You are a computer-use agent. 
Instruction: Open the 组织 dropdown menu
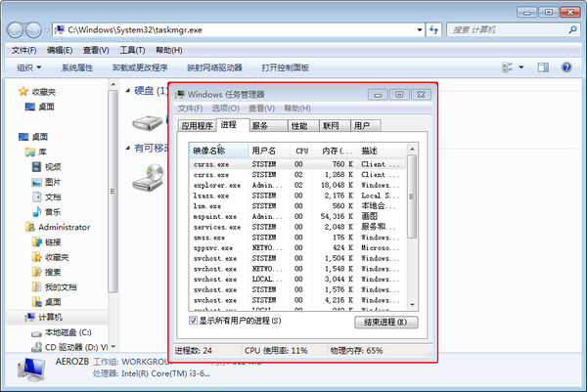pyautogui.click(x=29, y=67)
